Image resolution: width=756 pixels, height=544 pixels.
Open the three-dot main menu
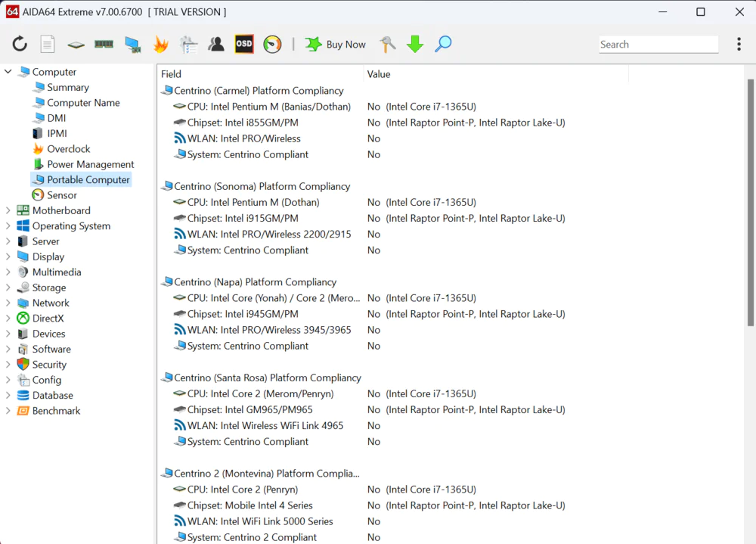point(739,45)
